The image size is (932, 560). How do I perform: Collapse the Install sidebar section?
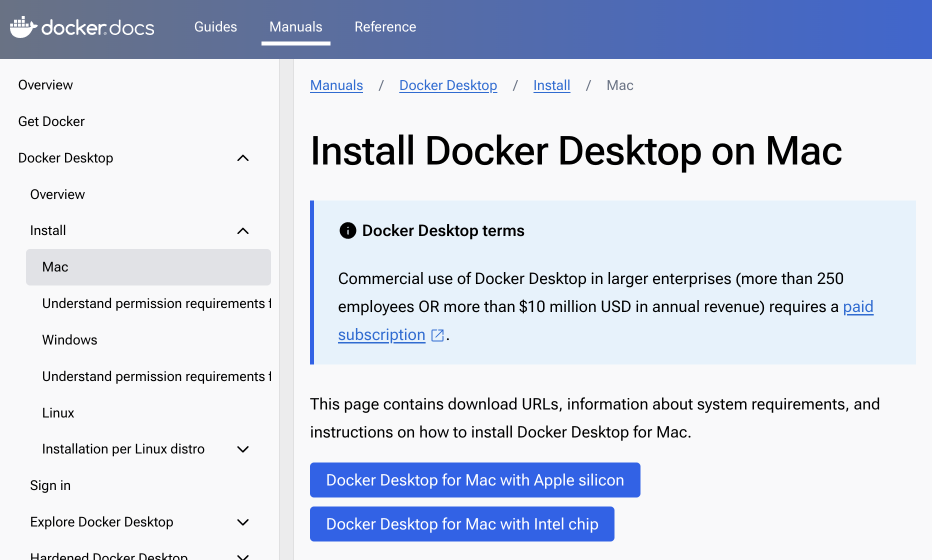(243, 230)
